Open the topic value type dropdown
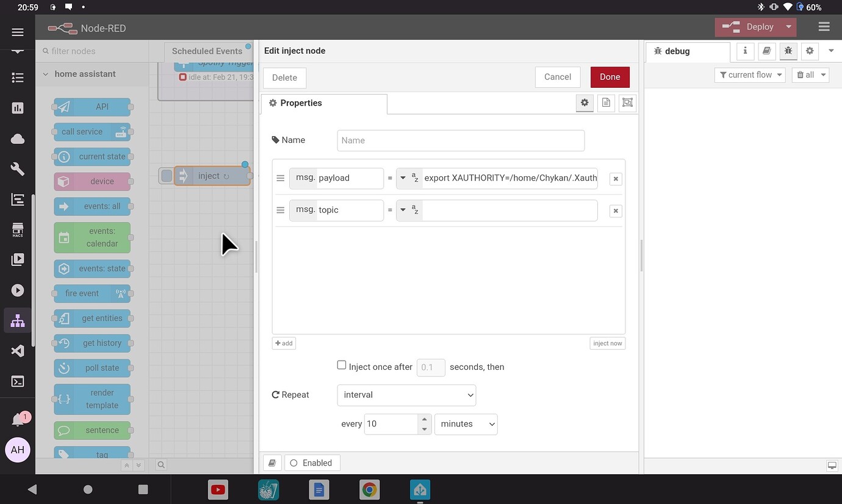842x504 pixels. click(x=410, y=209)
